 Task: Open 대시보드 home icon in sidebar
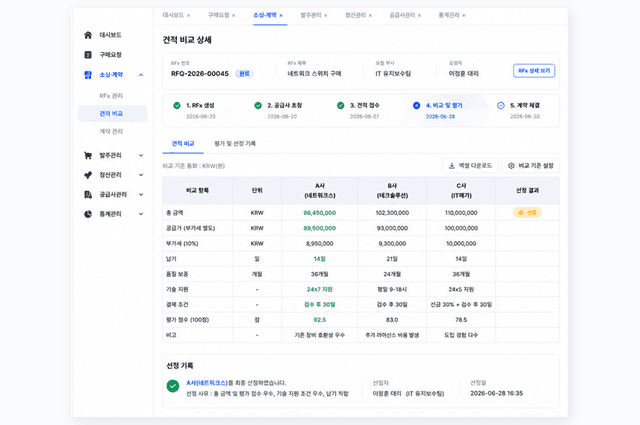pyautogui.click(x=88, y=35)
